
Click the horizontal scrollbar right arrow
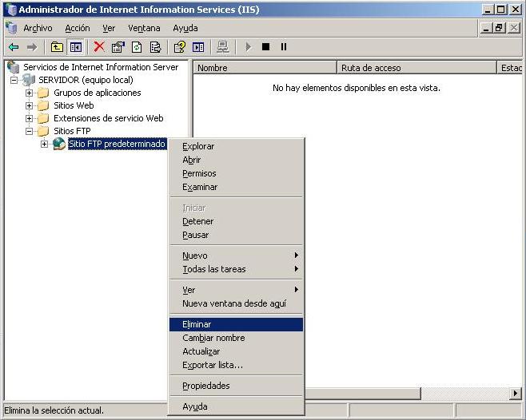516,394
